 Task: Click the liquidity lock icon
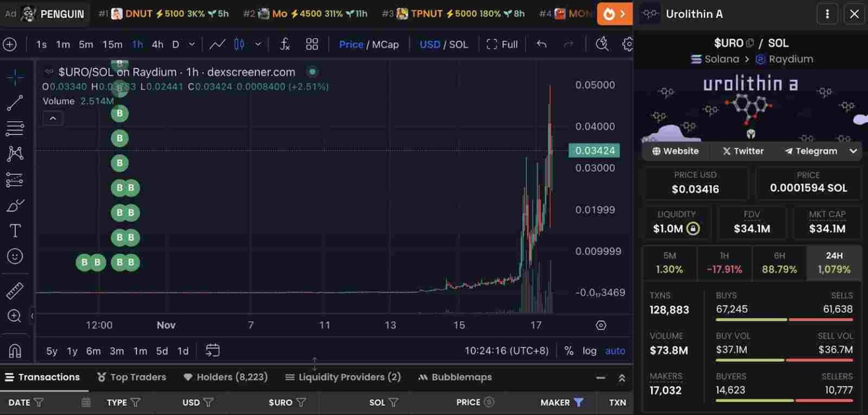click(693, 229)
